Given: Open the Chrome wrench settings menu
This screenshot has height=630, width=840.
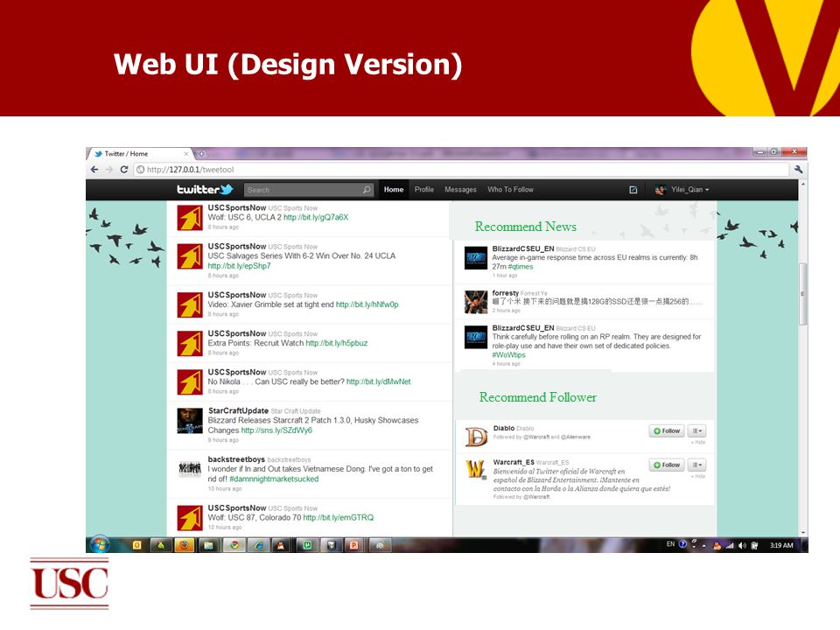Looking at the screenshot, I should click(x=798, y=169).
